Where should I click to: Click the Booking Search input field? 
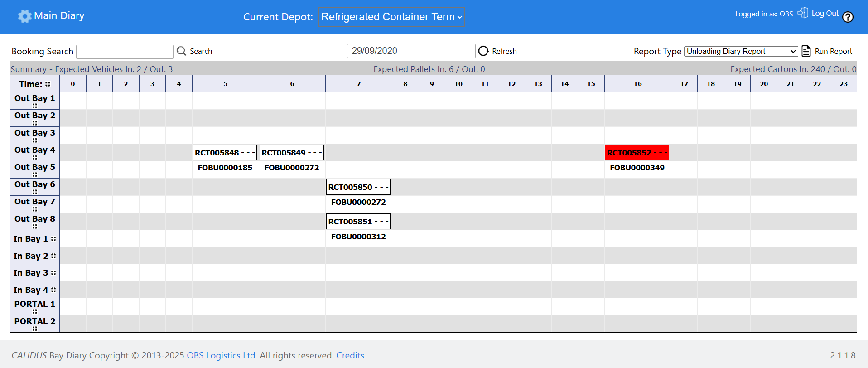pyautogui.click(x=125, y=52)
